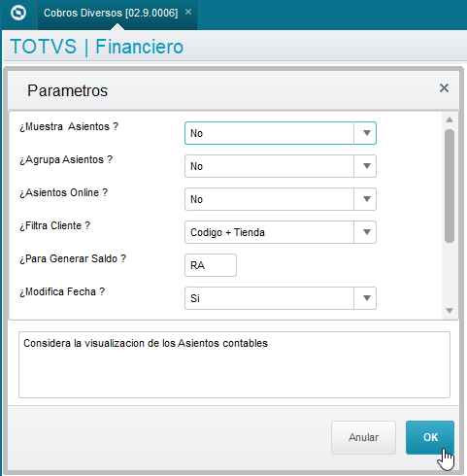Close the Cobros Diversos tab
Screen dimensions: 467x476
point(188,13)
